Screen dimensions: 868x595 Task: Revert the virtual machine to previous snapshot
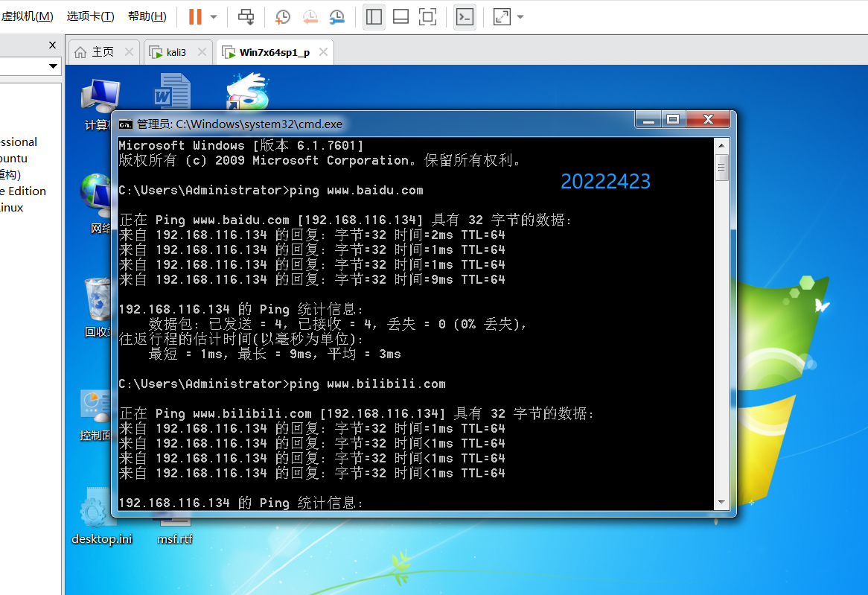click(310, 16)
